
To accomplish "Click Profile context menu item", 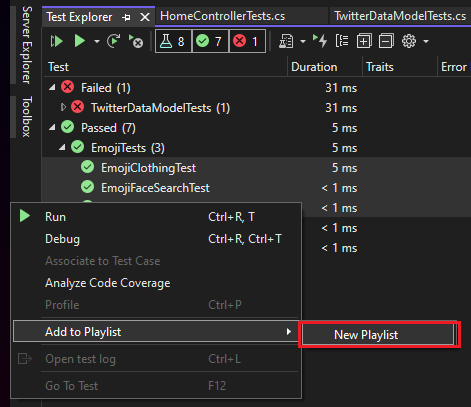I will [x=156, y=305].
